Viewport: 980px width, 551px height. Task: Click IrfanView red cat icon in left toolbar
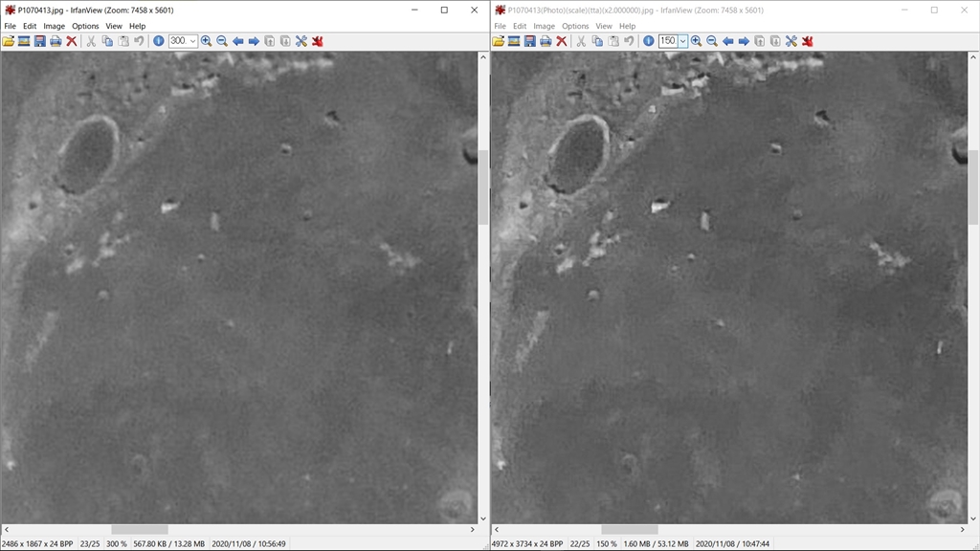(x=318, y=41)
